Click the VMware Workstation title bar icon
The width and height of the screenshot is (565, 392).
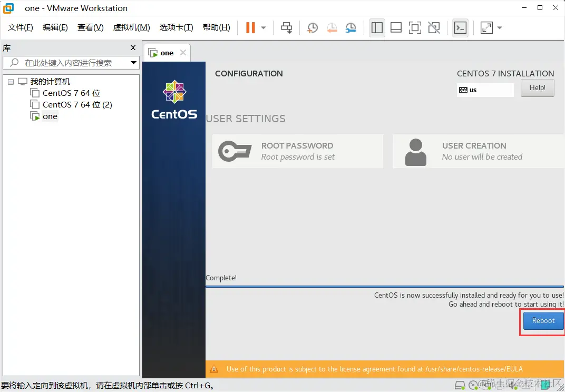tap(8, 8)
